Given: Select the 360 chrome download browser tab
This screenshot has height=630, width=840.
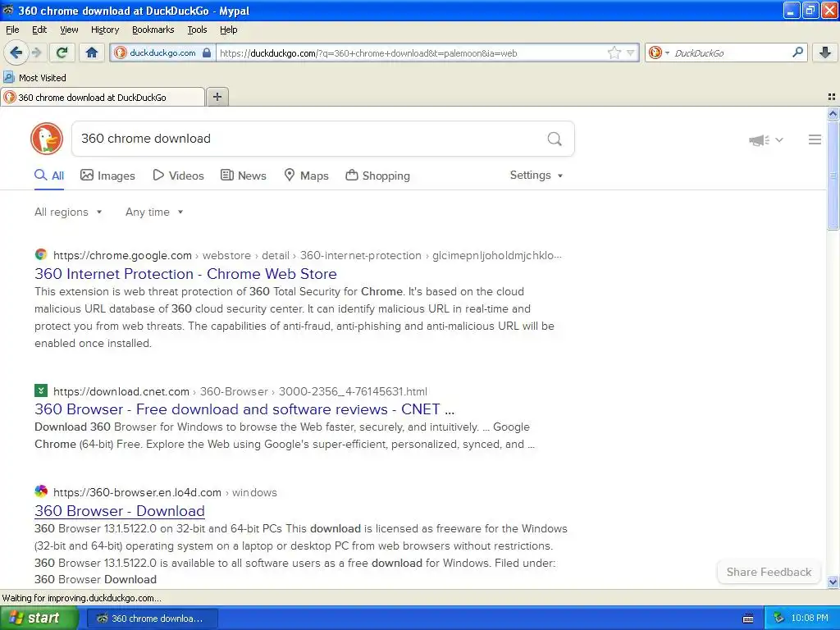Looking at the screenshot, I should click(103, 97).
